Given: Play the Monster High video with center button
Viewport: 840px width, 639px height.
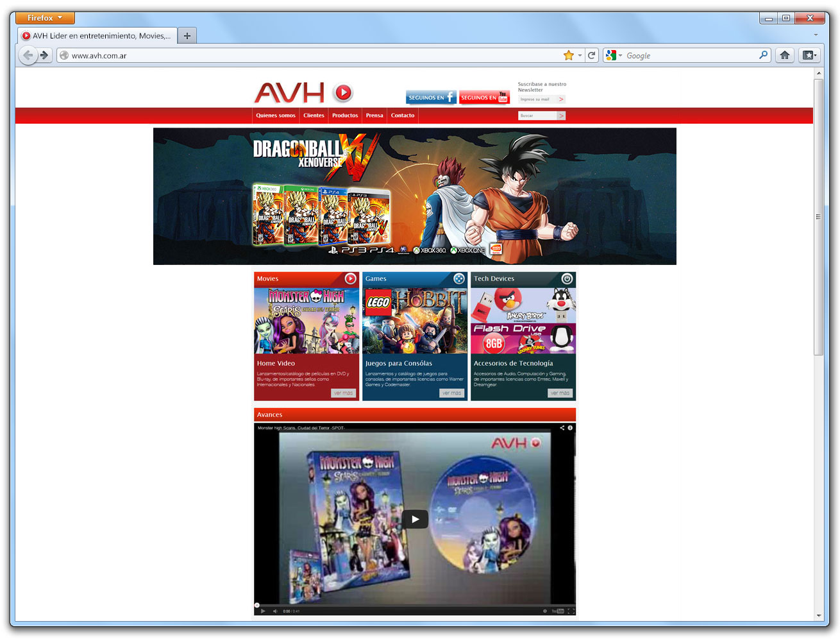Looking at the screenshot, I should pos(415,519).
